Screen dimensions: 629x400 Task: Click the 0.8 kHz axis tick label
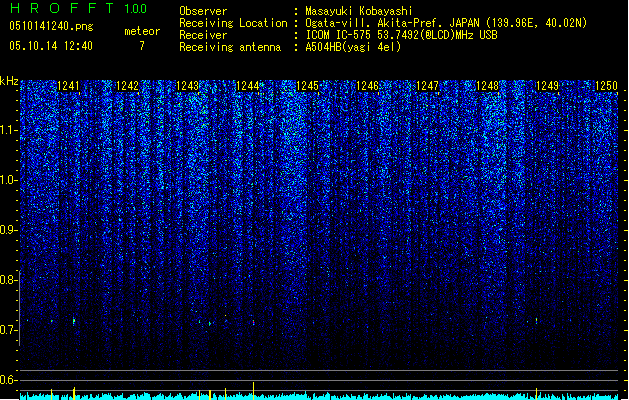[8, 280]
